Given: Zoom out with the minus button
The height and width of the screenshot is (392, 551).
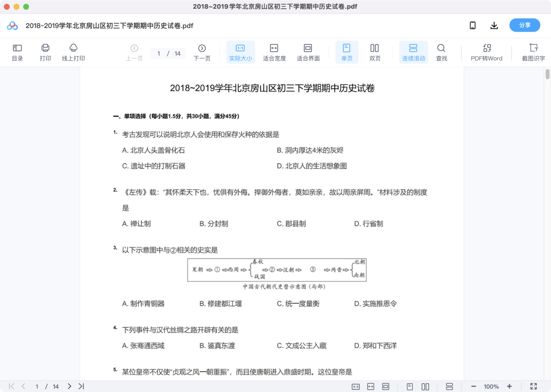Looking at the screenshot, I should coord(473,386).
